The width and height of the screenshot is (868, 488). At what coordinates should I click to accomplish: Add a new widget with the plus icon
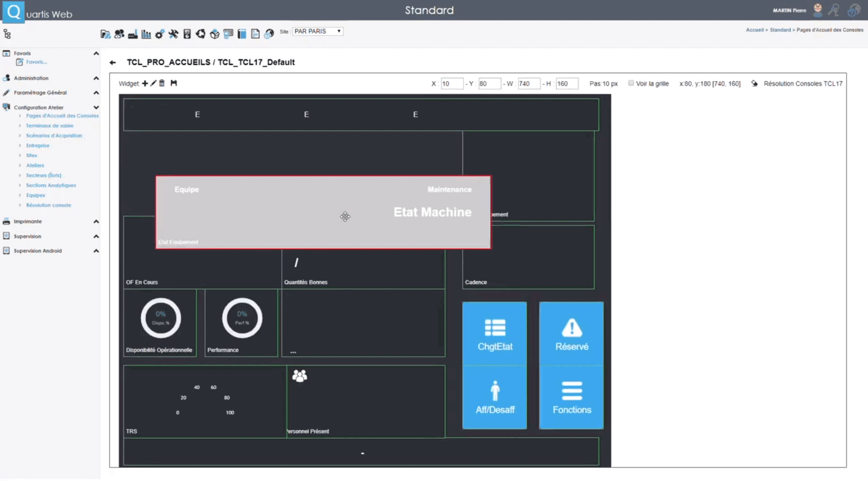[145, 83]
